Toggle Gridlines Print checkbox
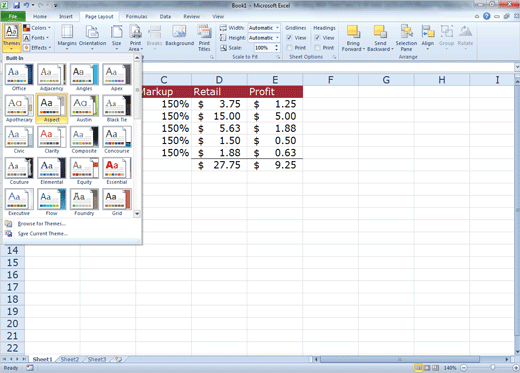 point(289,48)
